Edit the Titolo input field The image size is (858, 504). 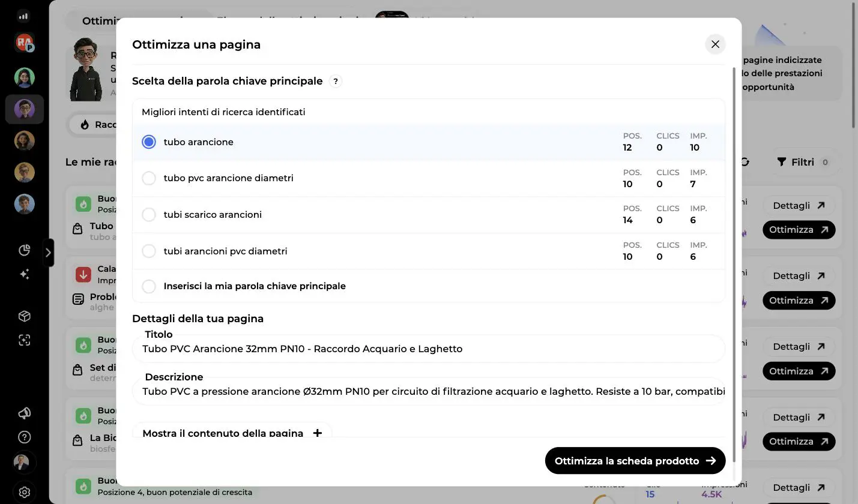pos(429,349)
